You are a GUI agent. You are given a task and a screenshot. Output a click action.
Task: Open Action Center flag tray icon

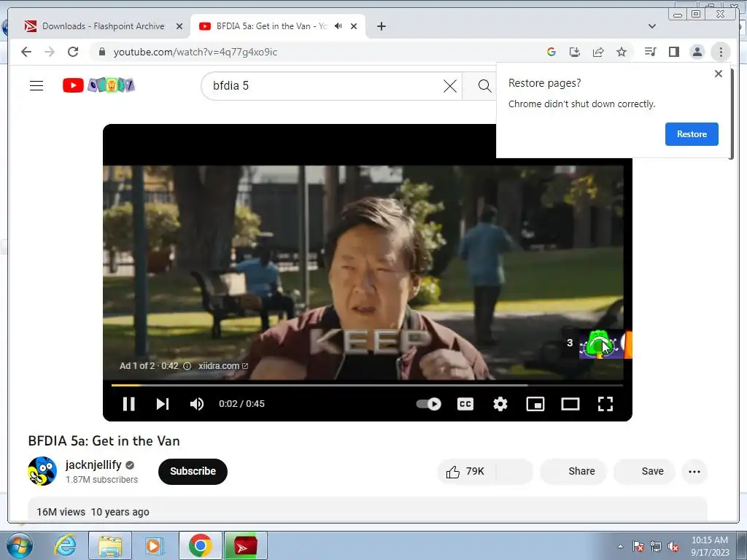point(638,547)
